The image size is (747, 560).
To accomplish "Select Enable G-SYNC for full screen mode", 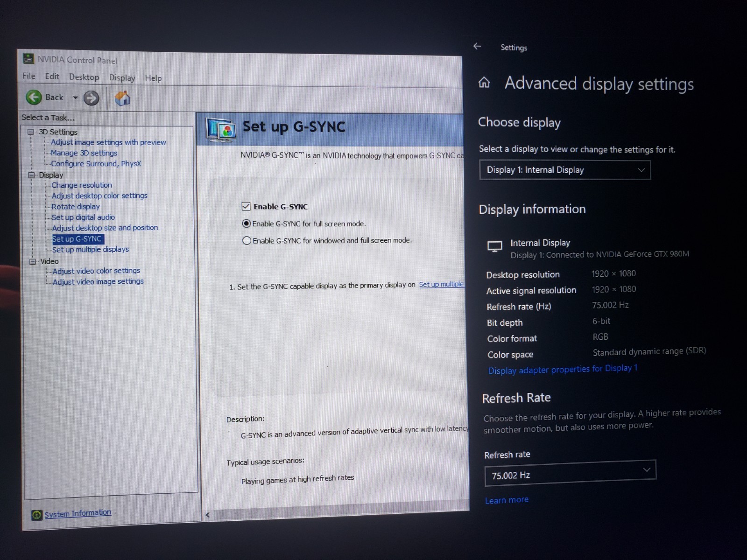I will point(246,224).
